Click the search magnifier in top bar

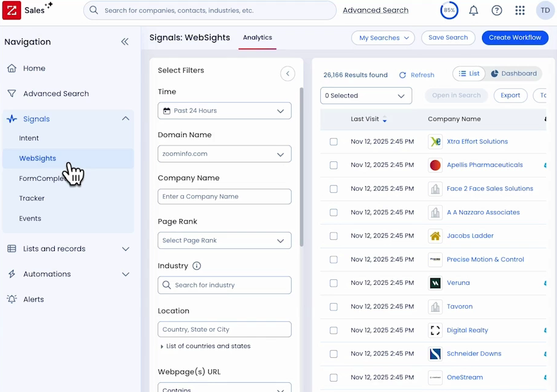click(x=94, y=10)
